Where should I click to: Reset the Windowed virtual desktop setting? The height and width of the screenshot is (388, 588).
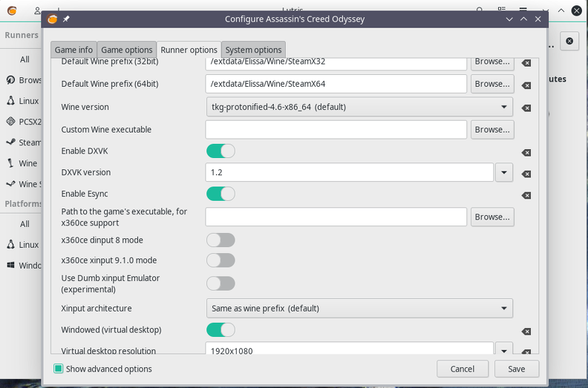(526, 332)
